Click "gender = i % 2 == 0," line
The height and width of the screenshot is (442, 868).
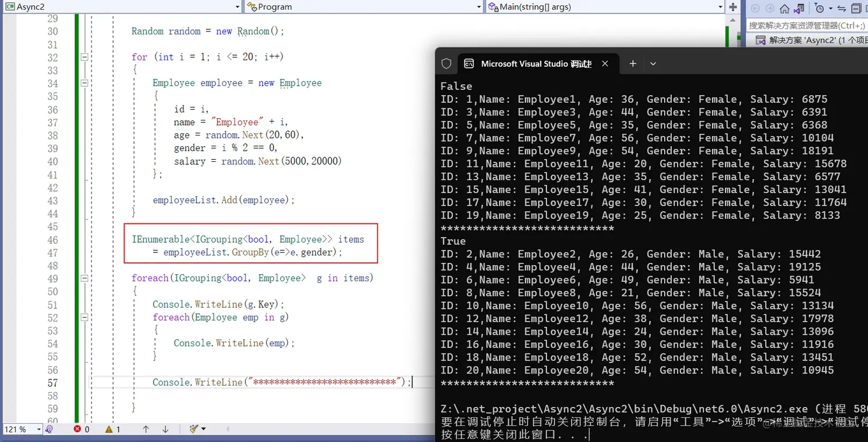pos(226,148)
